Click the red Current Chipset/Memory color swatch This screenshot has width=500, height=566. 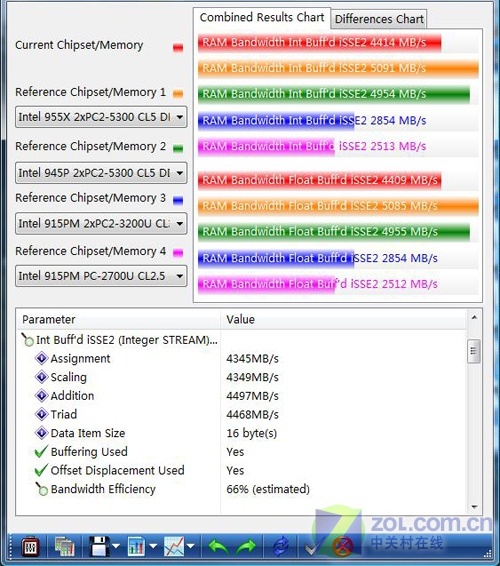pos(178,47)
